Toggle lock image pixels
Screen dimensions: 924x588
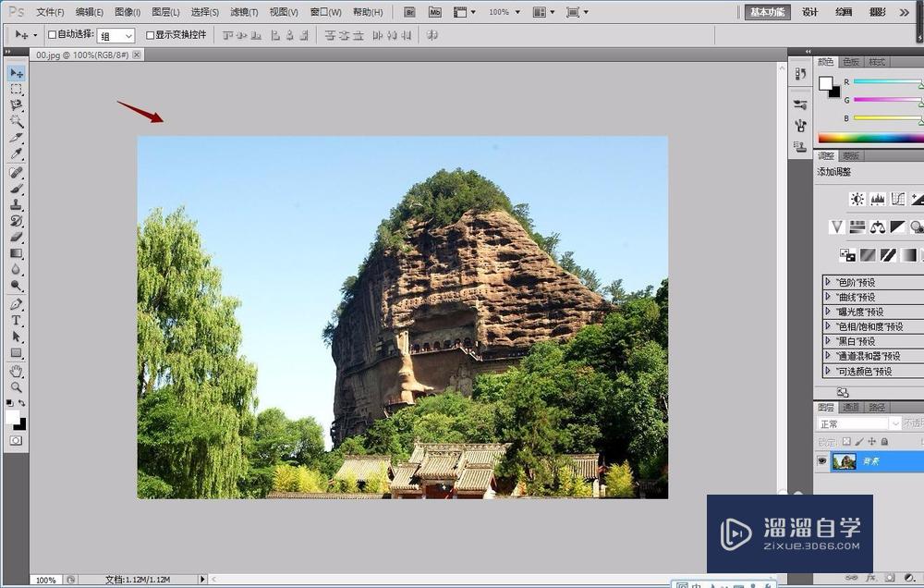coord(859,442)
